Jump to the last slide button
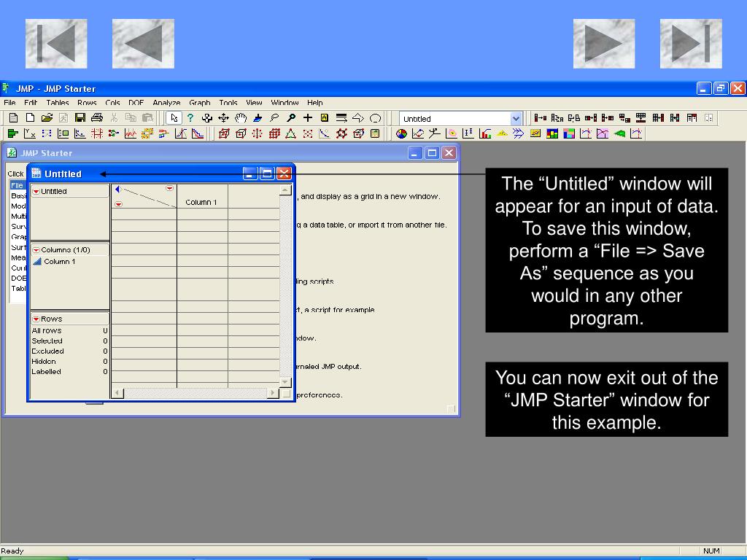Viewport: 747px width, 560px height. [691, 43]
